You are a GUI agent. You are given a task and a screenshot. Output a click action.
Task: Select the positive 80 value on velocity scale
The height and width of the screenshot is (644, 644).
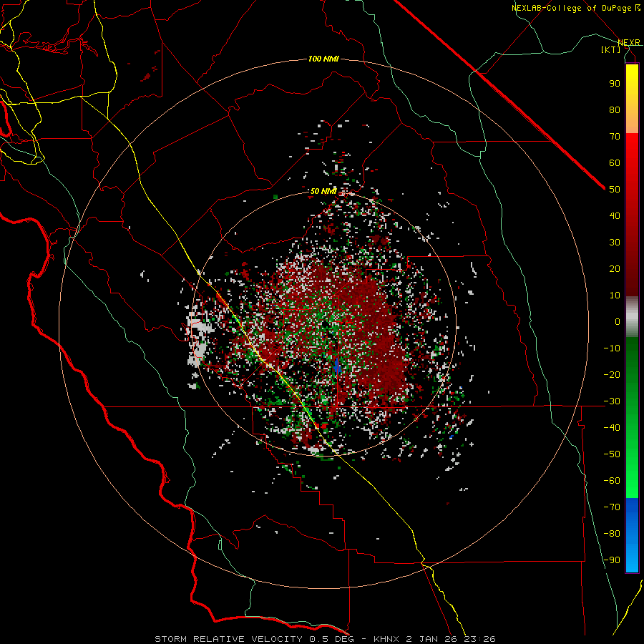[615, 109]
